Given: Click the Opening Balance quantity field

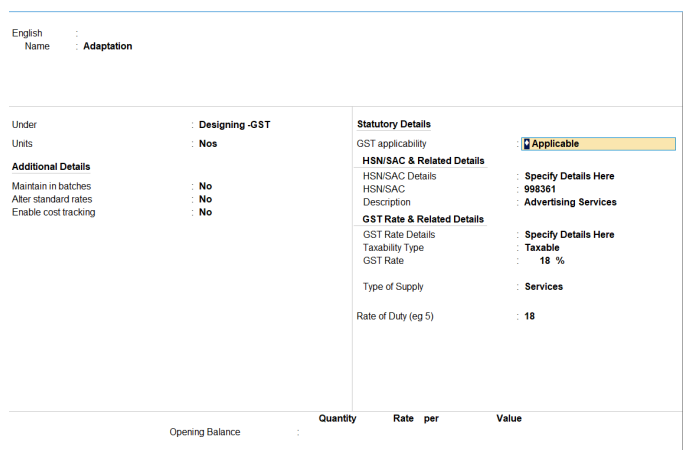Looking at the screenshot, I should [x=335, y=433].
